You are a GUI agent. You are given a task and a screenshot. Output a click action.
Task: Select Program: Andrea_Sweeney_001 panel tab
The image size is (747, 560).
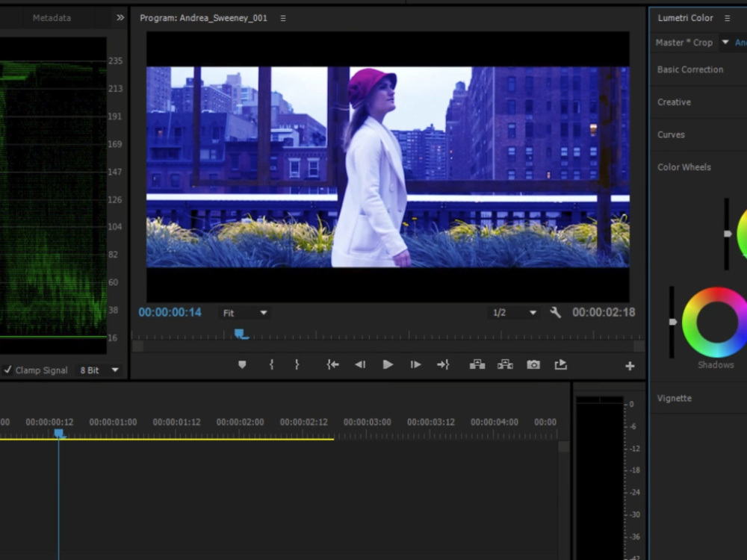click(x=203, y=18)
